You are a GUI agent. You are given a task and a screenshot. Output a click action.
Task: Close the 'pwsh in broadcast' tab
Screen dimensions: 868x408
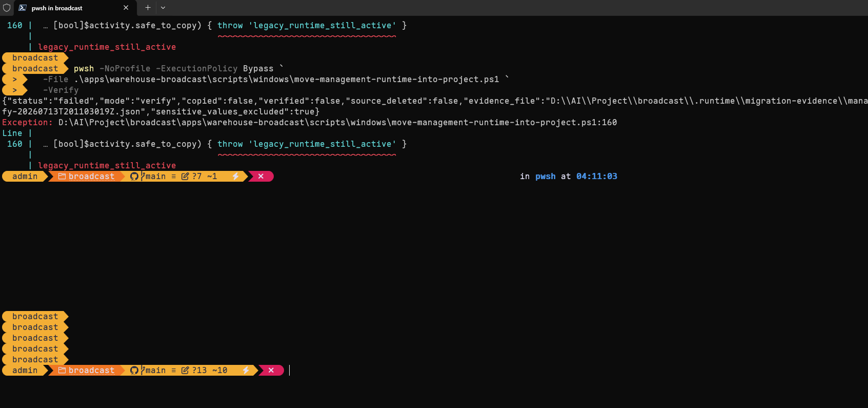(x=126, y=8)
